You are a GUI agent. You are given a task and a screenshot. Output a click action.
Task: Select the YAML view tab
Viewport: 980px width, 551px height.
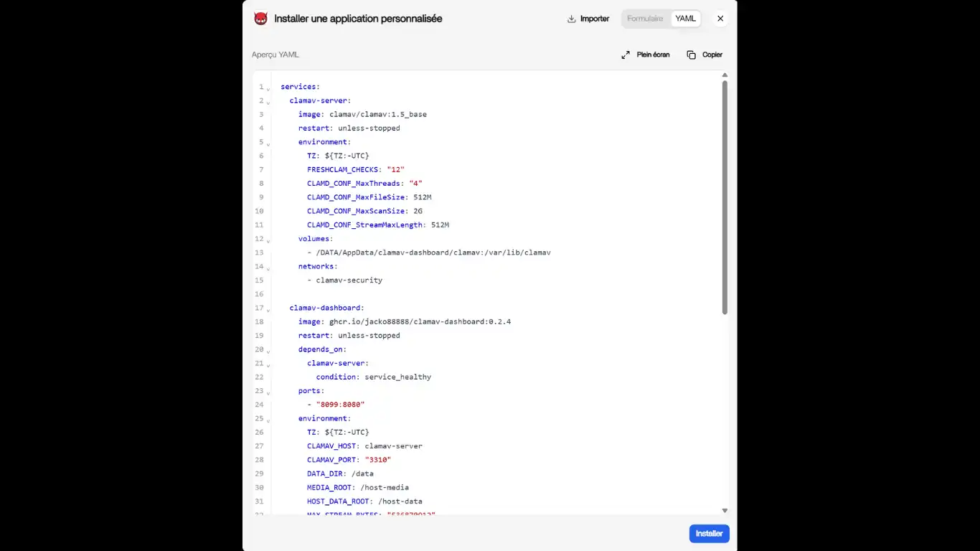686,19
